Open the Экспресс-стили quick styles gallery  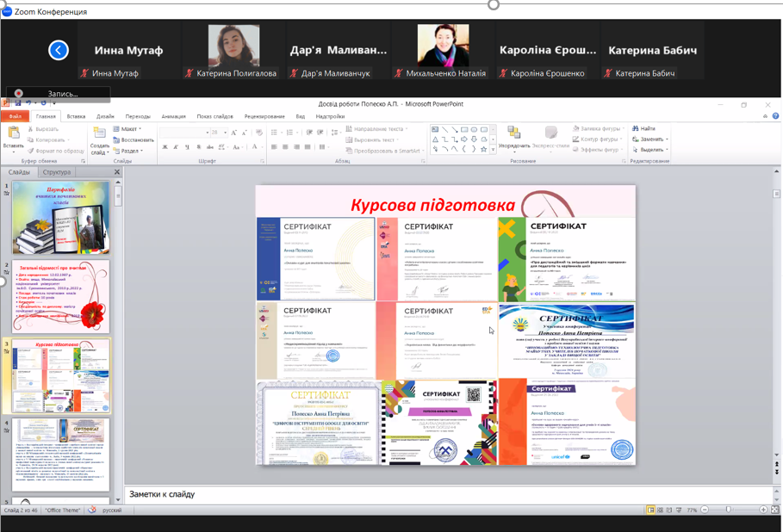click(x=550, y=133)
